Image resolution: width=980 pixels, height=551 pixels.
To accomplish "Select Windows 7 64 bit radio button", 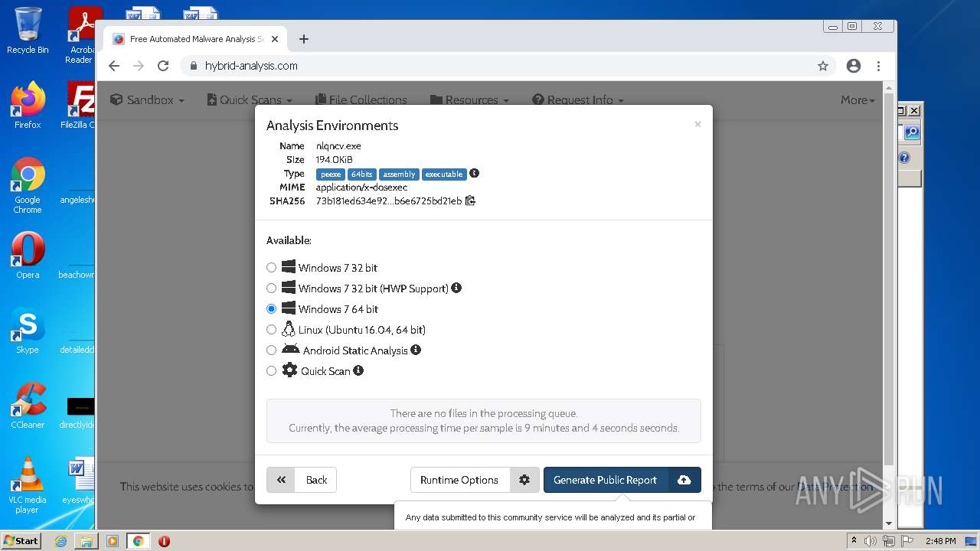I will 271,309.
